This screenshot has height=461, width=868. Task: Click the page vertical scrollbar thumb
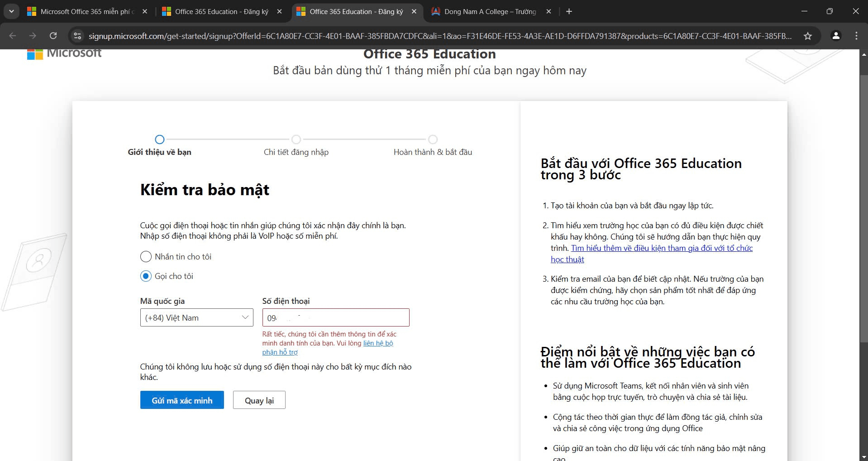point(863,208)
